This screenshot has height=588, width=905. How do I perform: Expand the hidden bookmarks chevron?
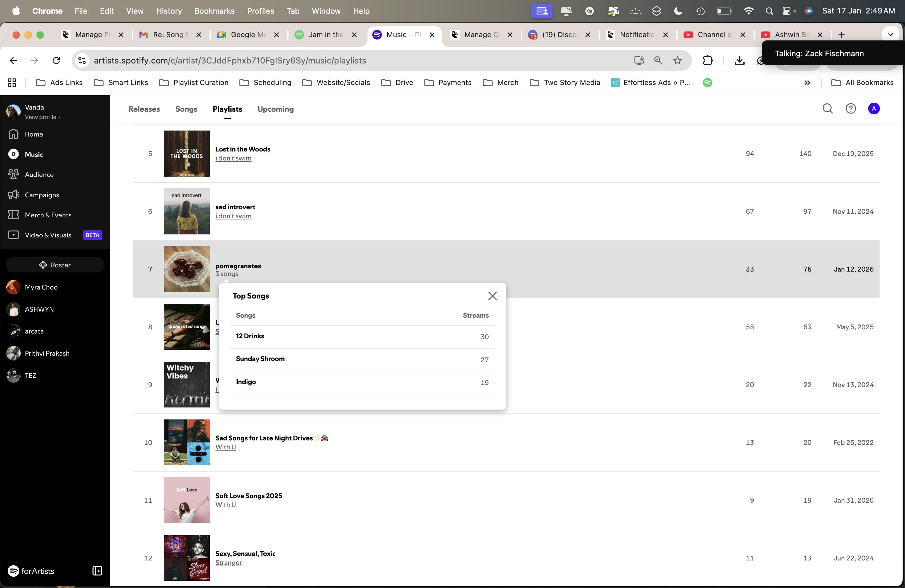click(x=807, y=83)
